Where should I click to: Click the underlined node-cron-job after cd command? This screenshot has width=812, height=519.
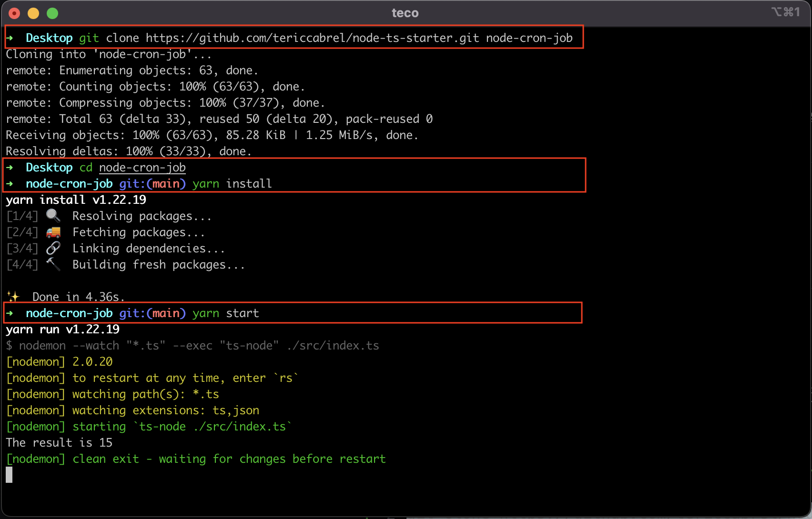coord(142,167)
